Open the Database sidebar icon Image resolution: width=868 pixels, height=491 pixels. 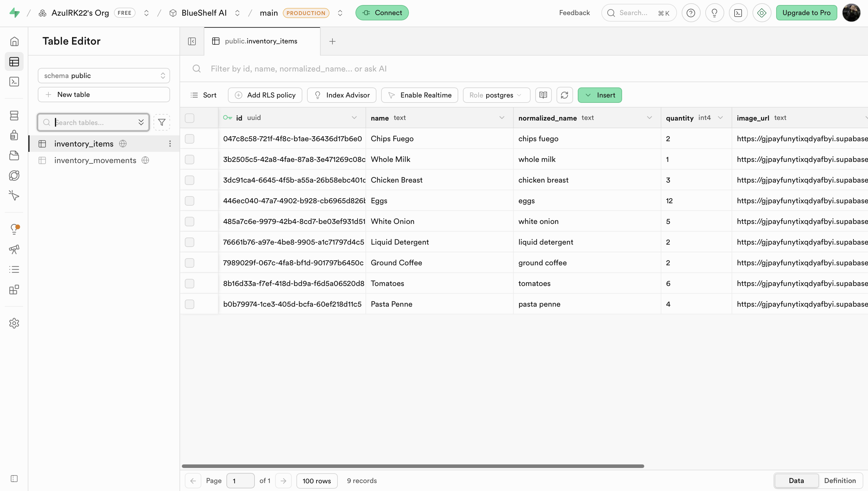click(14, 116)
